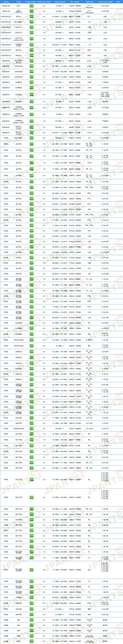Click fuel icon in Opel Calibra 2.5 row
This screenshot has height=644, width=123.
tap(31, 334)
